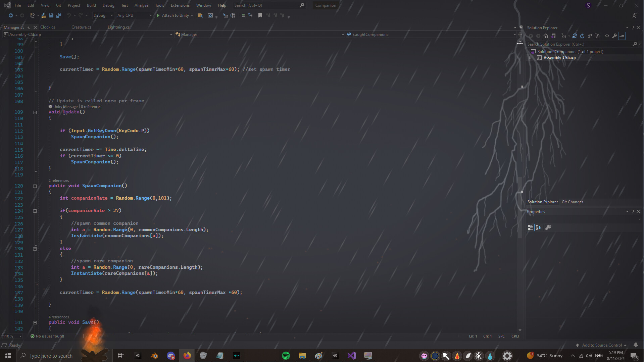Click the Home icon in Solution Explorer

[546, 36]
